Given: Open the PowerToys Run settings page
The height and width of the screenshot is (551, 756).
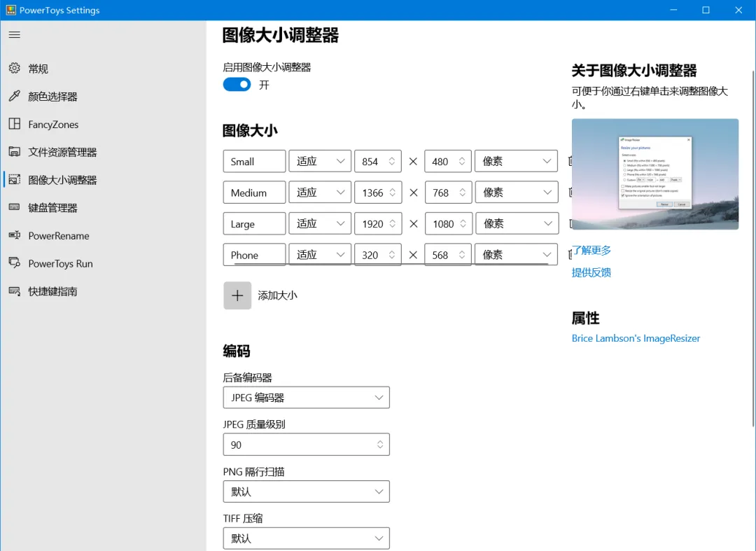Looking at the screenshot, I should pyautogui.click(x=60, y=264).
